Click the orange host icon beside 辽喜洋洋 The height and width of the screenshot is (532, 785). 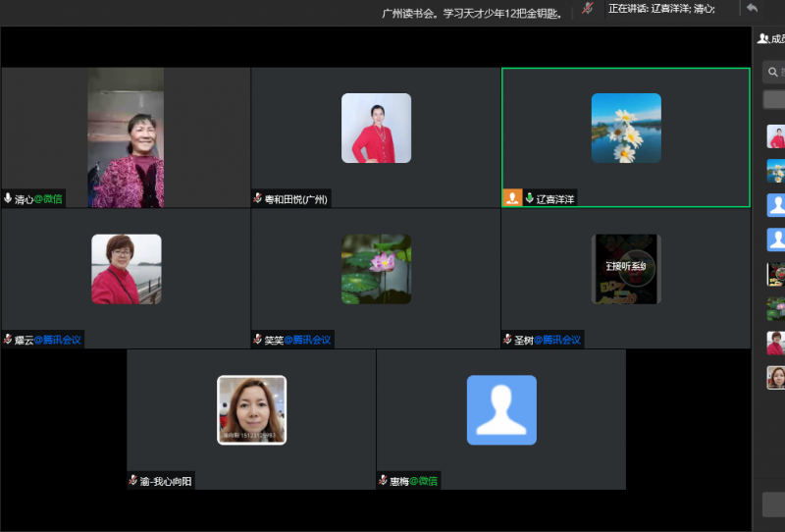512,198
